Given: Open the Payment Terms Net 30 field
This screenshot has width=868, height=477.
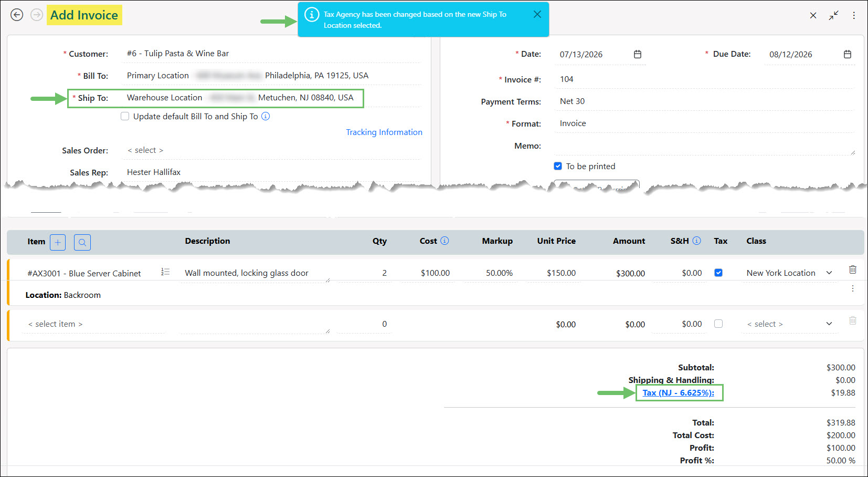Looking at the screenshot, I should 705,101.
